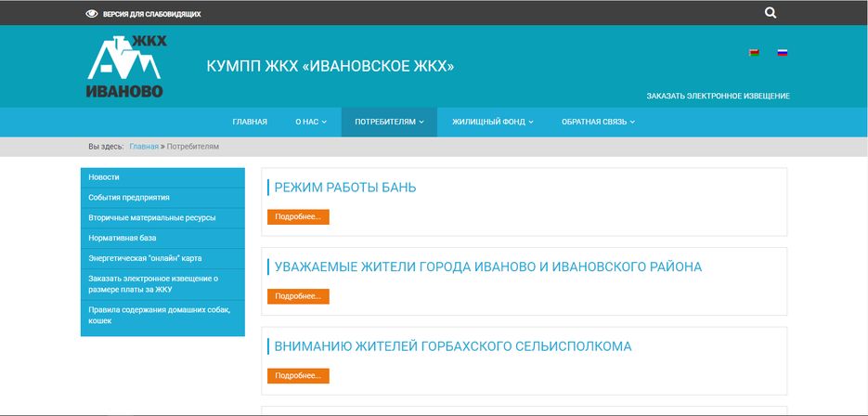This screenshot has height=416, width=868.
Task: Expand the ПОТРЕБИТЕЛЯМ dropdown menu
Action: [x=389, y=122]
